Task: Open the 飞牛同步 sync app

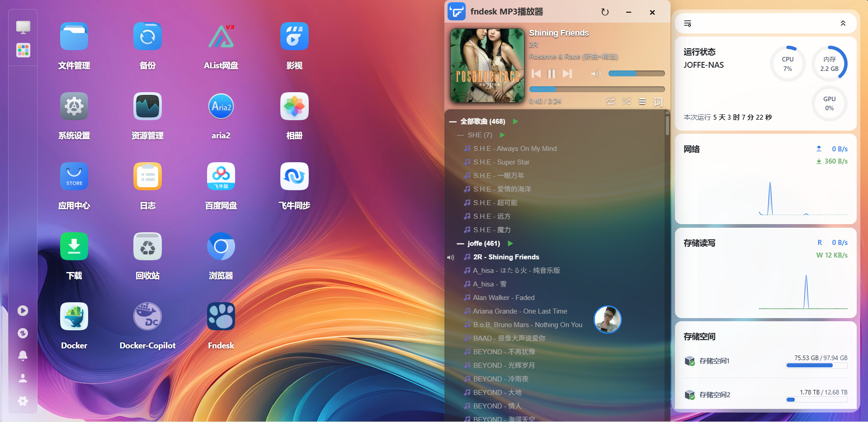Action: [294, 176]
